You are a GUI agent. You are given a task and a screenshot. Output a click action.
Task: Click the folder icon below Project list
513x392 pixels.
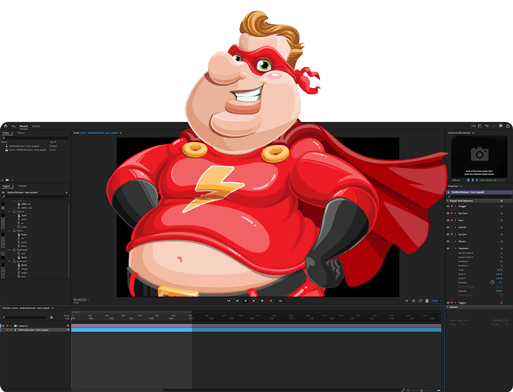coord(7,180)
